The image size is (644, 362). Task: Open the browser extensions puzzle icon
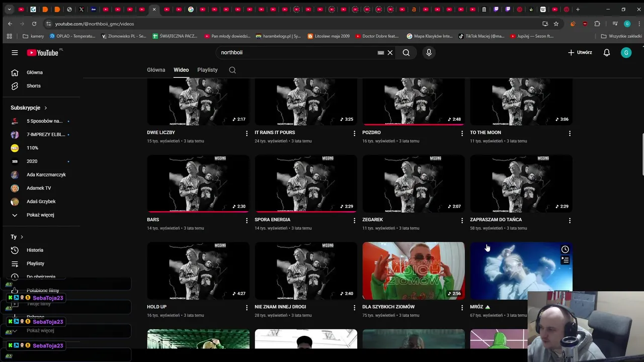pyautogui.click(x=597, y=24)
